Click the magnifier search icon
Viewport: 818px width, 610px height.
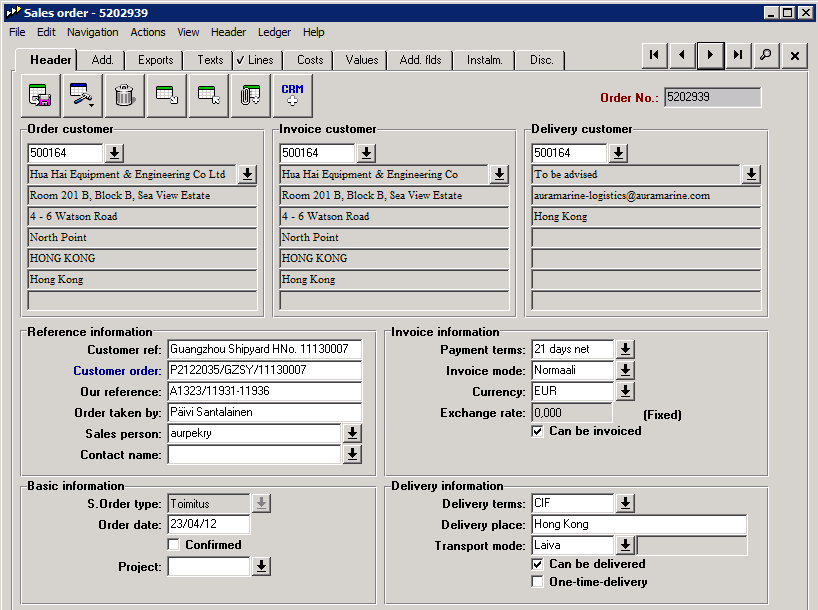click(x=766, y=55)
